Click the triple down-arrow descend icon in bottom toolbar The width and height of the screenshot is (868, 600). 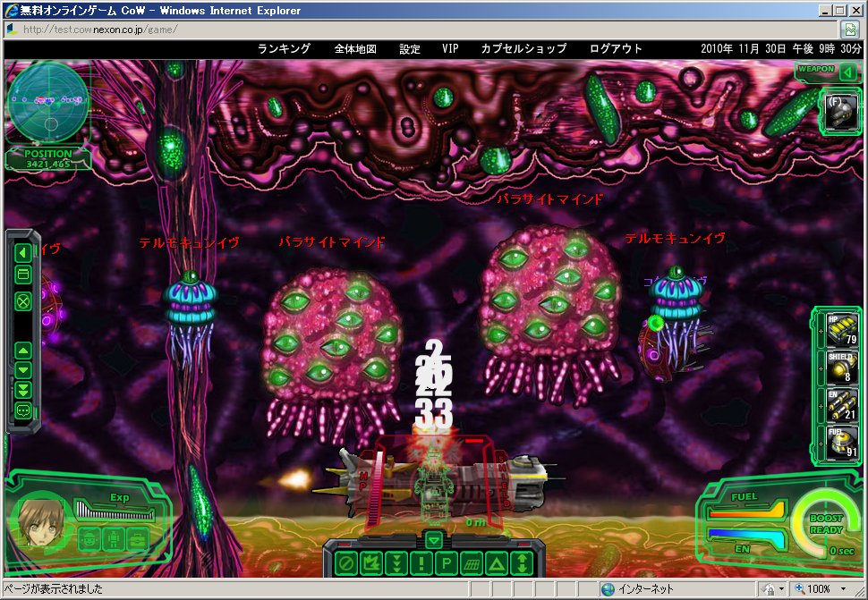pyautogui.click(x=396, y=563)
